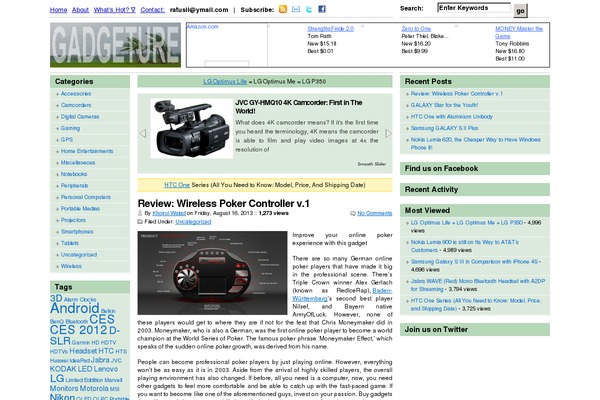Focus the Enter Keywords search field

click(x=474, y=8)
